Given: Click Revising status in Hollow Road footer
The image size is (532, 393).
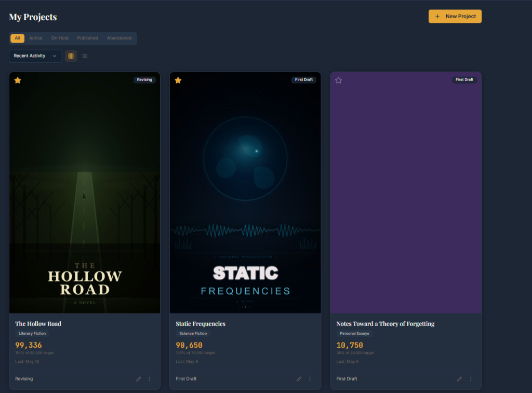Looking at the screenshot, I should (24, 379).
